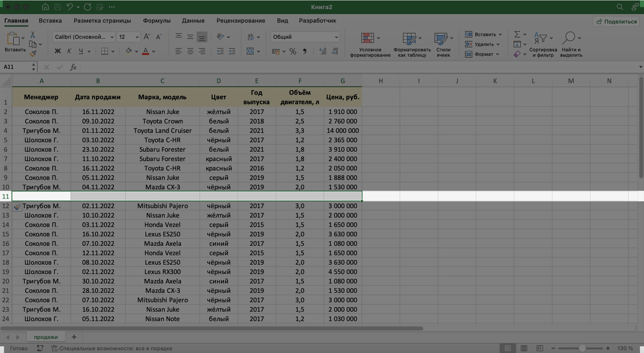Toggle bold formatting (Ж)

[x=57, y=51]
